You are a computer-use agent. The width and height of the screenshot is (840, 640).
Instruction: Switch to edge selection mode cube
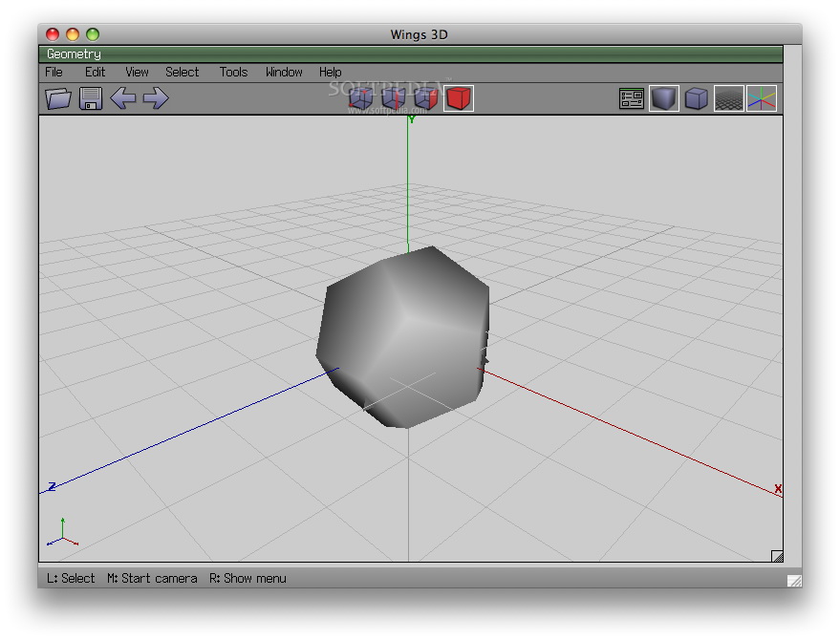tap(393, 97)
